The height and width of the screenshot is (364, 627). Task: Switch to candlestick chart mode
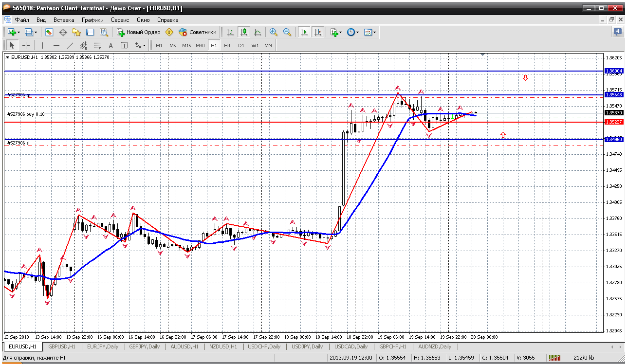coord(244,32)
